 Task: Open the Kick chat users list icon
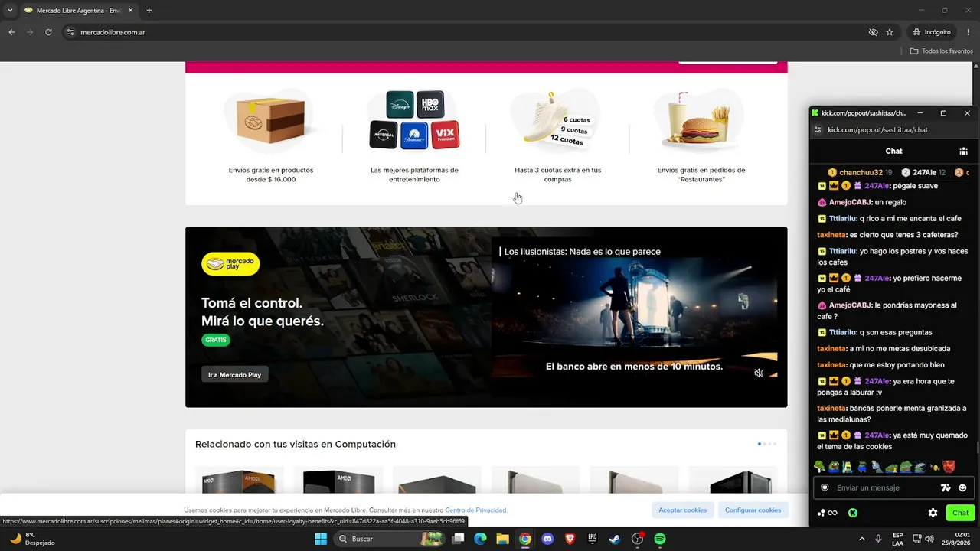[963, 152]
